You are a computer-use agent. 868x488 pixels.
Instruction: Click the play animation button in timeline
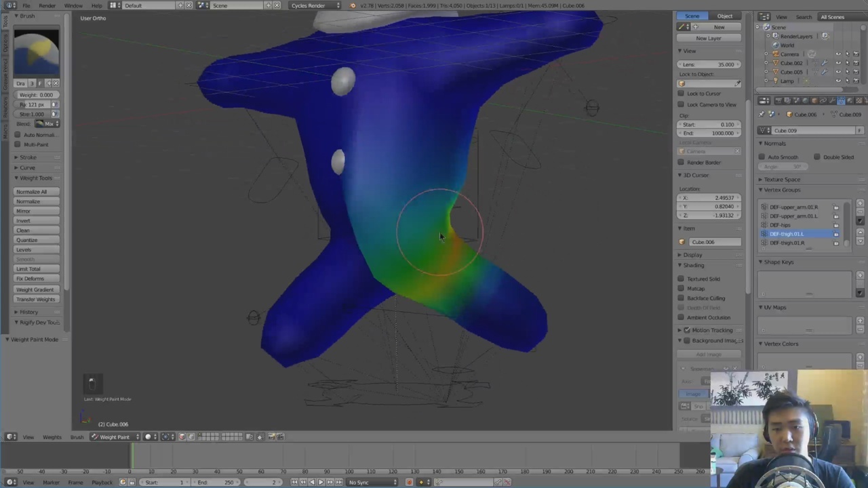(320, 482)
